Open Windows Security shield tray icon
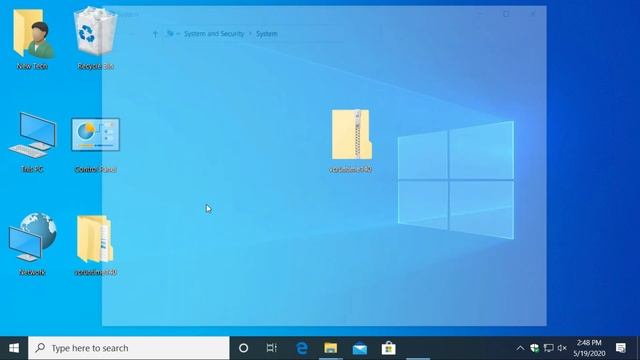Image resolution: width=640 pixels, height=360 pixels. click(534, 348)
